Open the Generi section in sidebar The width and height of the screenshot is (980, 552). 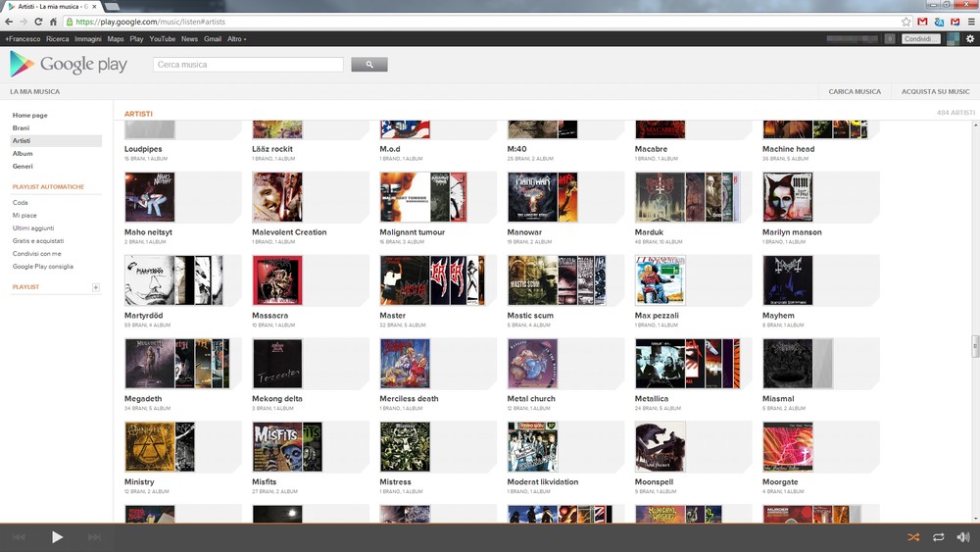tap(23, 167)
